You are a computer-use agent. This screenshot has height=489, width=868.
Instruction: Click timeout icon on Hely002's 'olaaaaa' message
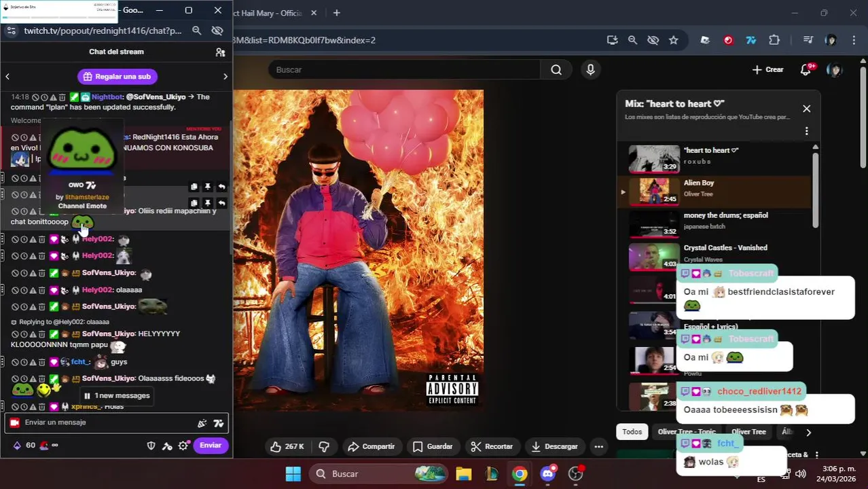pyautogui.click(x=24, y=290)
